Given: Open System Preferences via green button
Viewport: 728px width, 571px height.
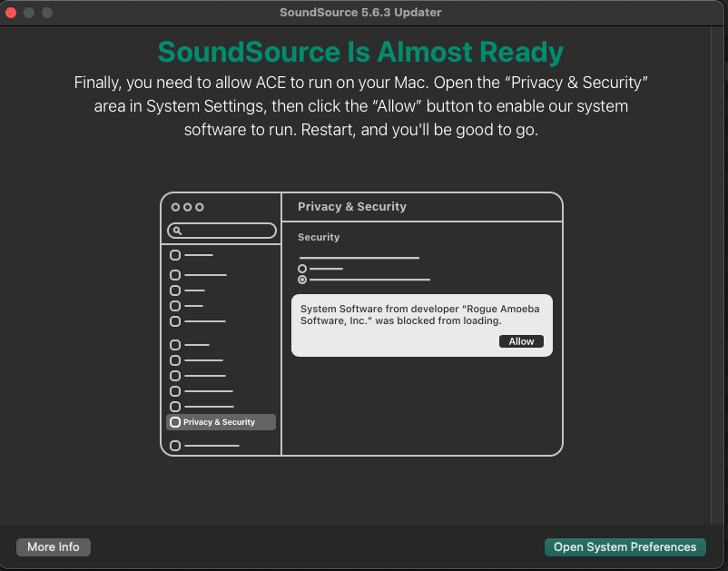Looking at the screenshot, I should 625,546.
